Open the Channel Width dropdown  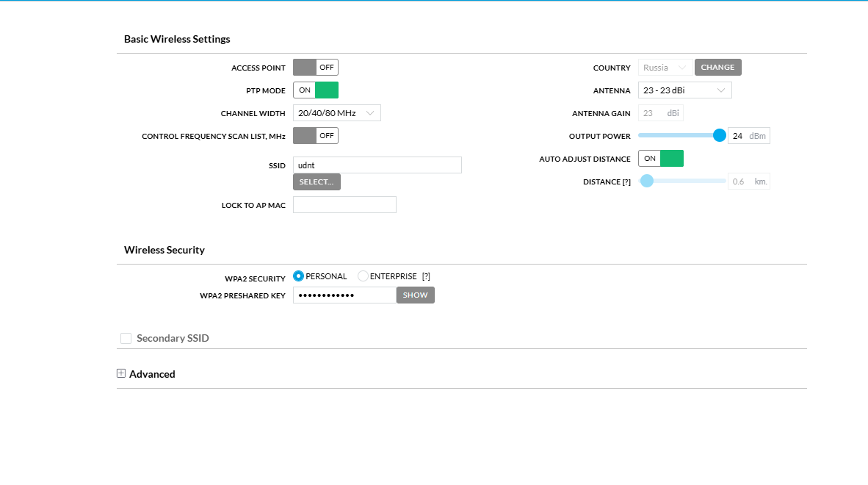[336, 113]
